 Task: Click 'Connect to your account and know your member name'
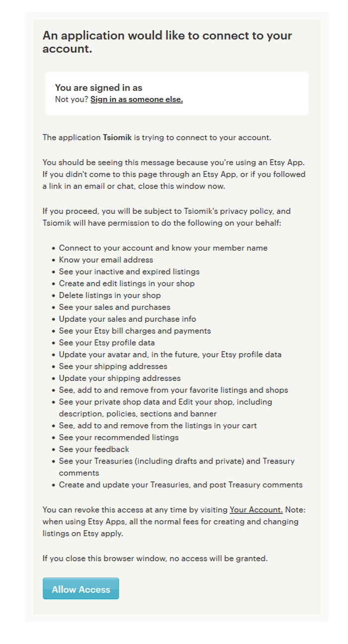click(163, 248)
